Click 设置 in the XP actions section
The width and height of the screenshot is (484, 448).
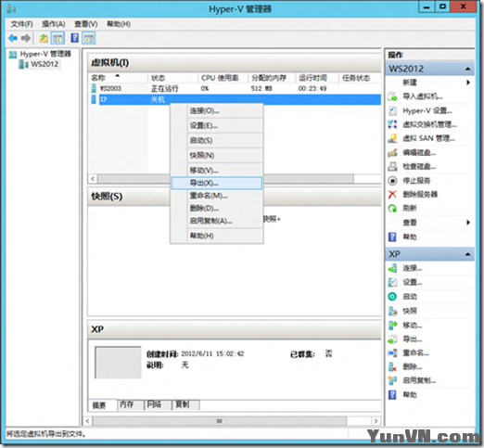412,282
